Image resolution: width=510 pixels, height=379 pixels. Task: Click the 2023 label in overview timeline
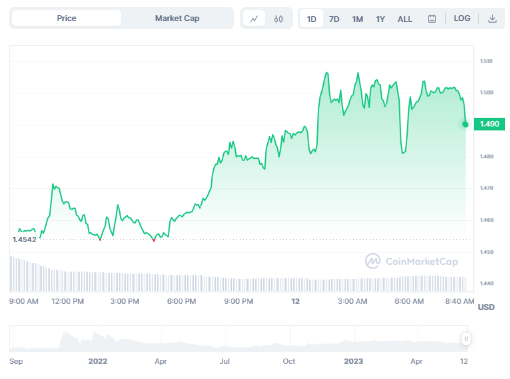click(x=353, y=361)
